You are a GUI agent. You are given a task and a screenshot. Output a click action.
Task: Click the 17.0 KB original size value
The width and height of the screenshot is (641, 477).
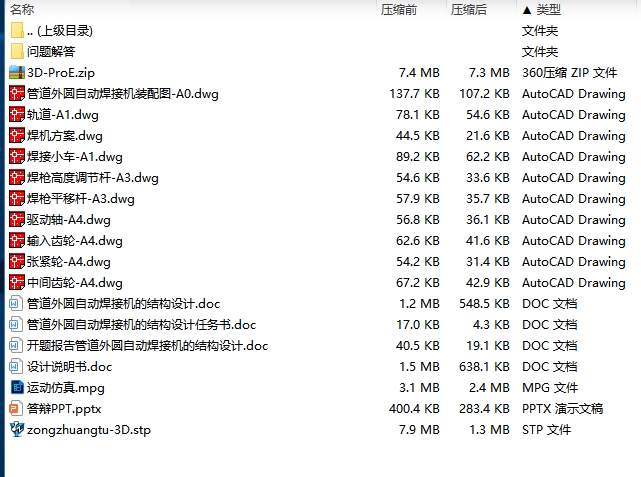[417, 325]
